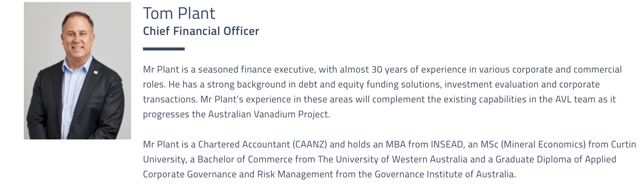Click the lapel pin in the photo

pyautogui.click(x=95, y=72)
